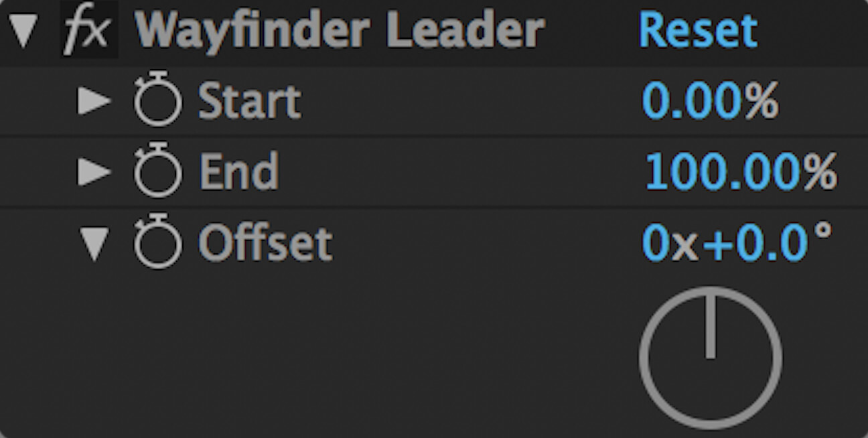The height and width of the screenshot is (438, 868).
Task: Select the Wayfinder Leader effect name
Action: (x=339, y=31)
